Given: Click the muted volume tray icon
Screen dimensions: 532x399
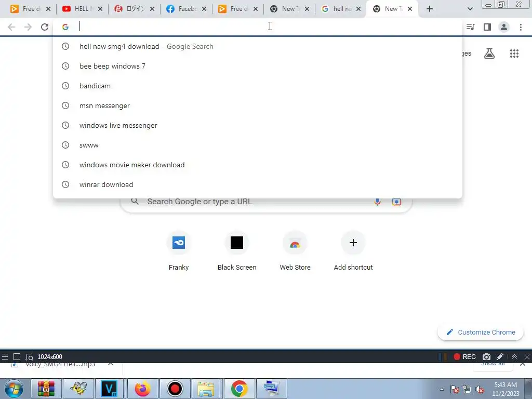Looking at the screenshot, I should pos(480,390).
